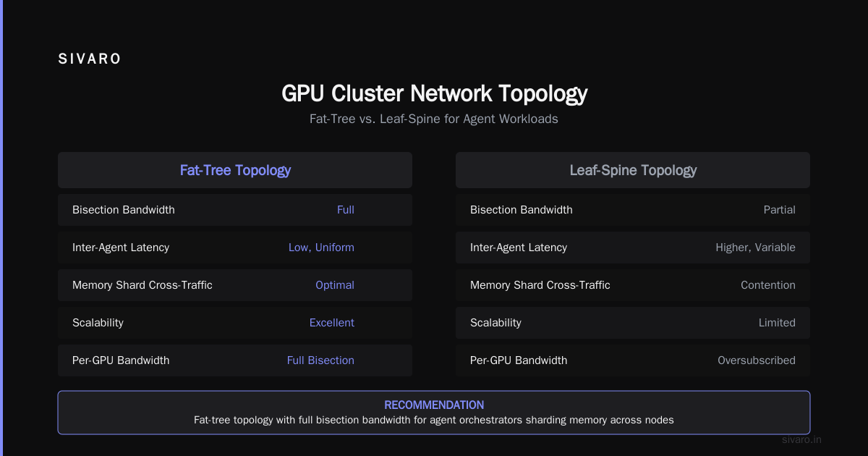Open the sivaro.in link
868x456 pixels.
click(802, 439)
